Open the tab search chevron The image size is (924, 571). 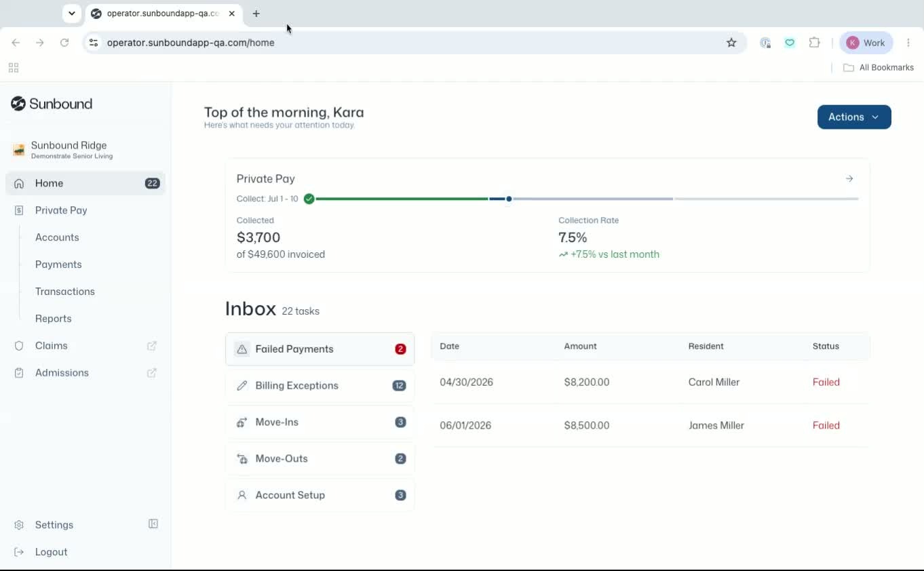point(72,14)
